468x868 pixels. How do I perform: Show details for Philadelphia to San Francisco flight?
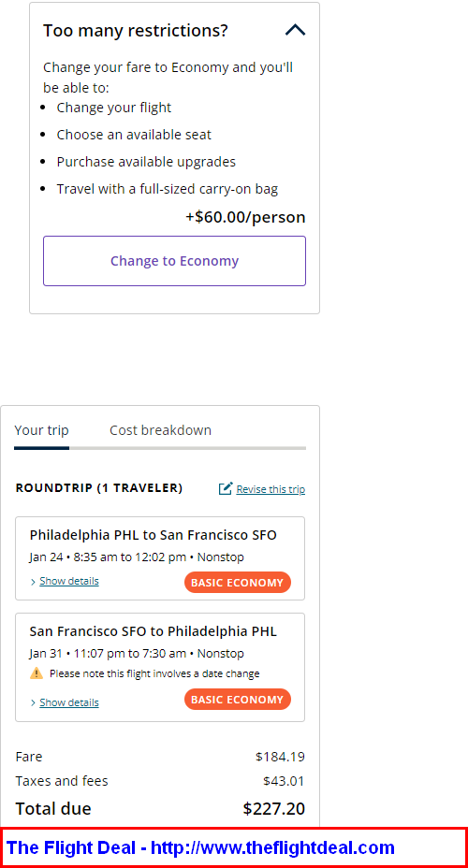click(x=69, y=581)
